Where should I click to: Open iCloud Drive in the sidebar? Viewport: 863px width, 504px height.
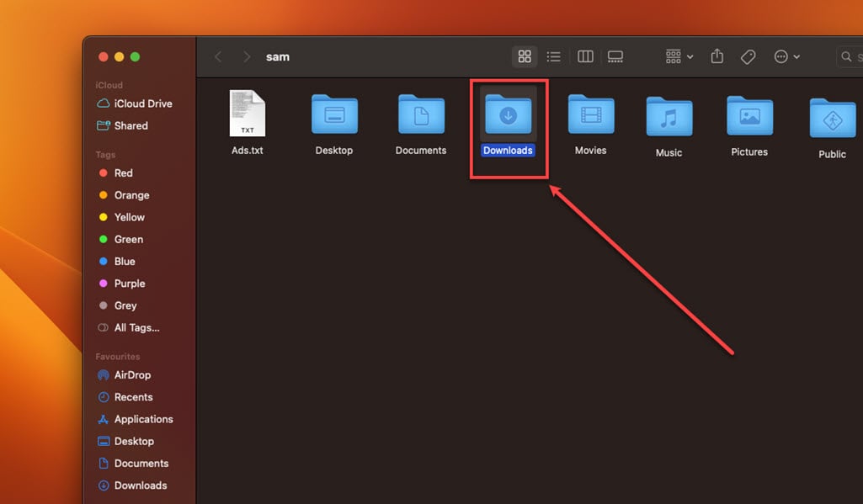[135, 103]
